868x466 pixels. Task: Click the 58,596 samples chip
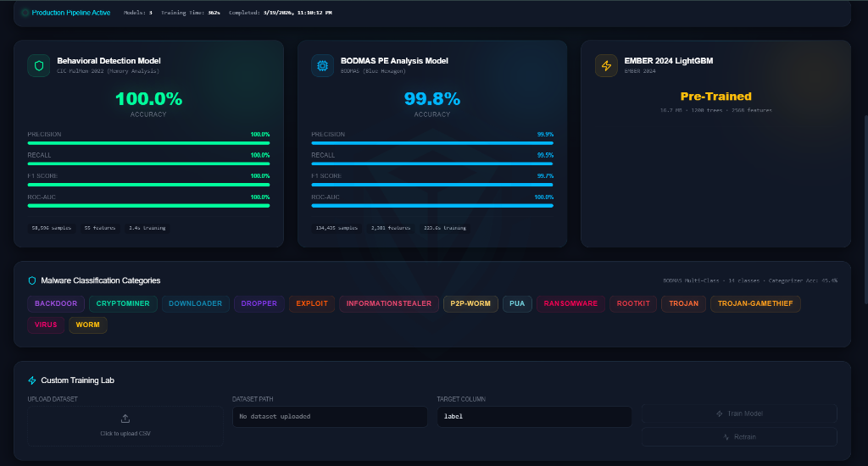click(52, 228)
